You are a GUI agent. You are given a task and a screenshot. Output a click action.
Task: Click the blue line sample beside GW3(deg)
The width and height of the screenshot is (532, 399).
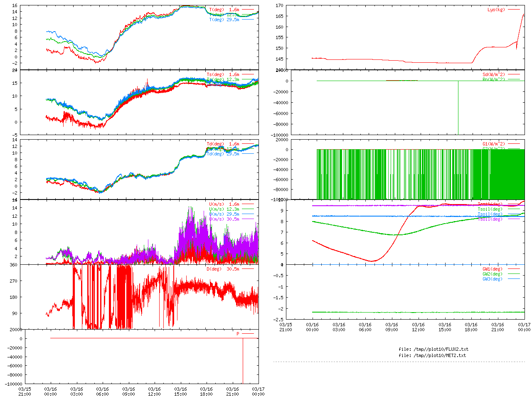[x=514, y=279]
